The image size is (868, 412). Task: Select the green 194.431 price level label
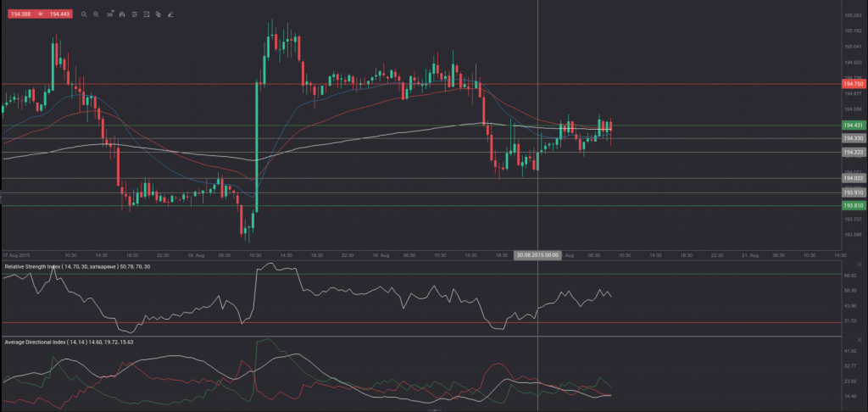pos(854,125)
